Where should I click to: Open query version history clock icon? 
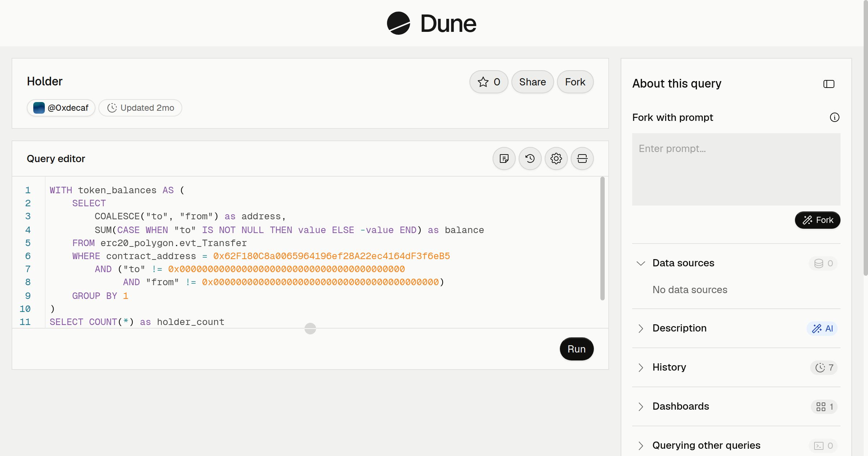tap(530, 159)
